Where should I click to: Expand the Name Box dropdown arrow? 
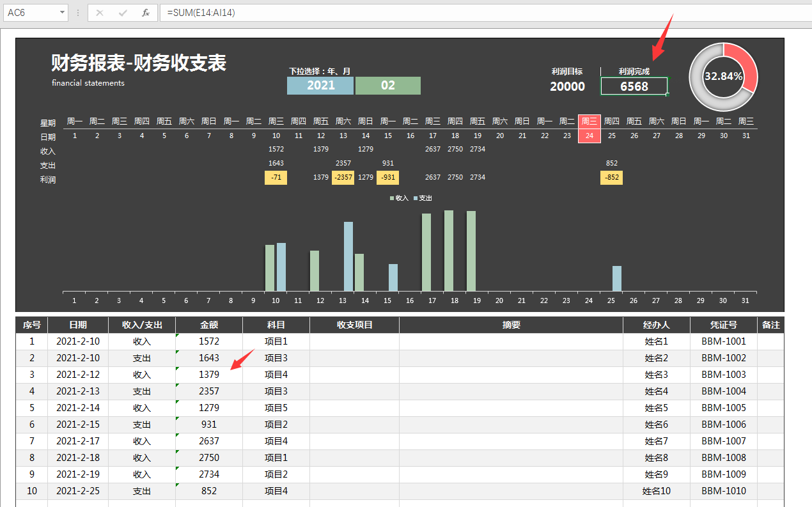62,12
